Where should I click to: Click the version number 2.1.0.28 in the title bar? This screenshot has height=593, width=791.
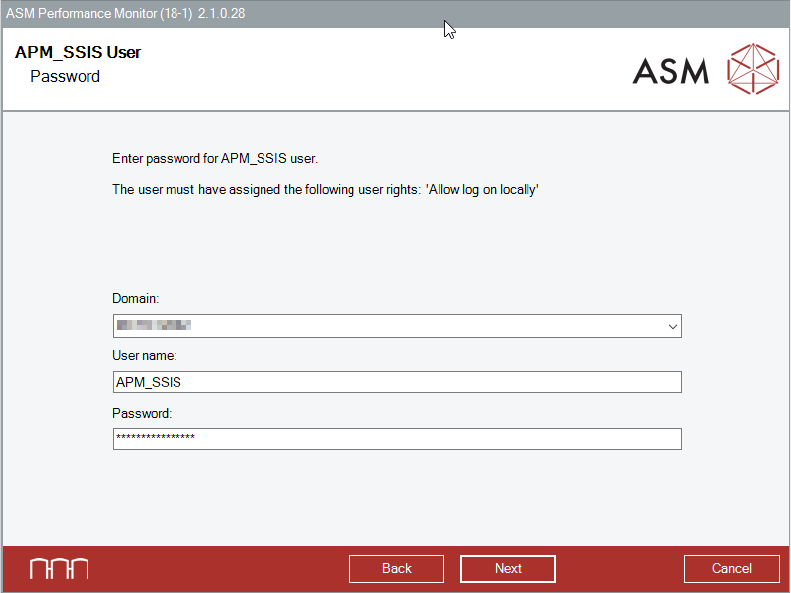coord(222,13)
